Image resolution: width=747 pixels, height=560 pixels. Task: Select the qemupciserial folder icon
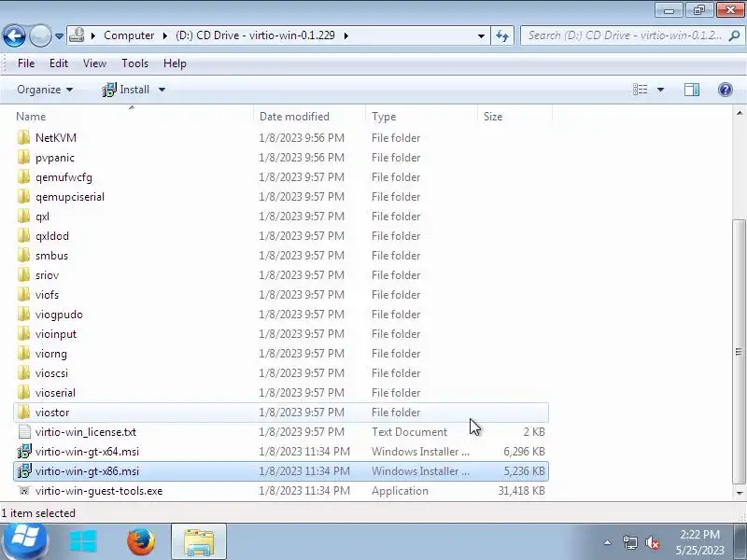(x=23, y=196)
